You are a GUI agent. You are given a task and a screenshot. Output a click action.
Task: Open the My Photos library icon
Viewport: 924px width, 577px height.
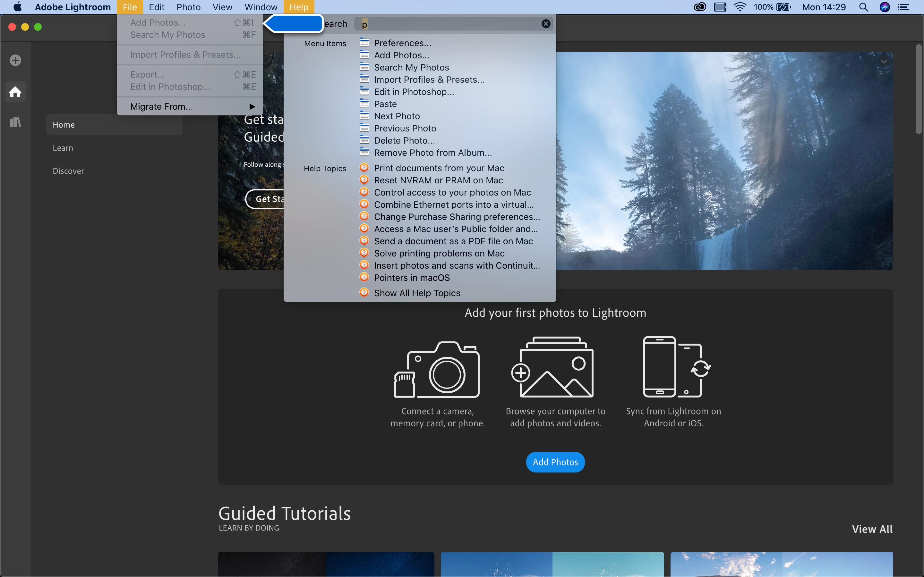pos(15,122)
